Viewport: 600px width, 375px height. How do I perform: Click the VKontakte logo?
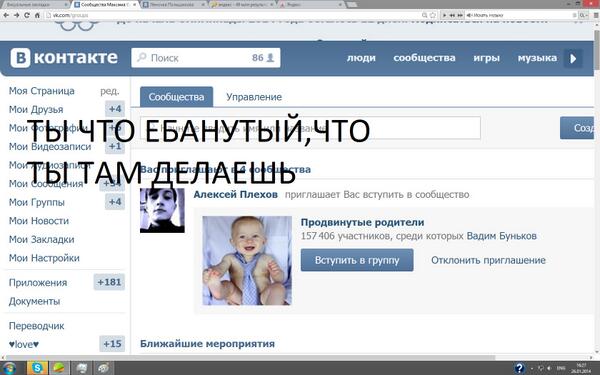[64, 58]
